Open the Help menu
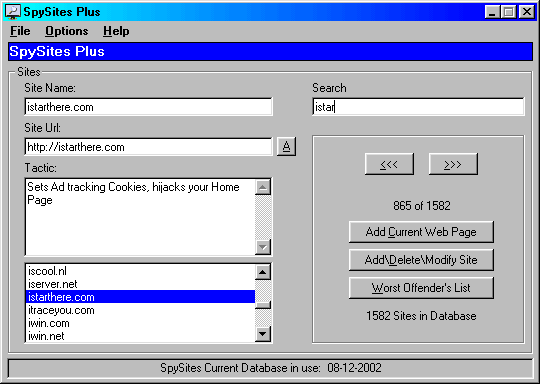The image size is (540, 384). pos(116,31)
